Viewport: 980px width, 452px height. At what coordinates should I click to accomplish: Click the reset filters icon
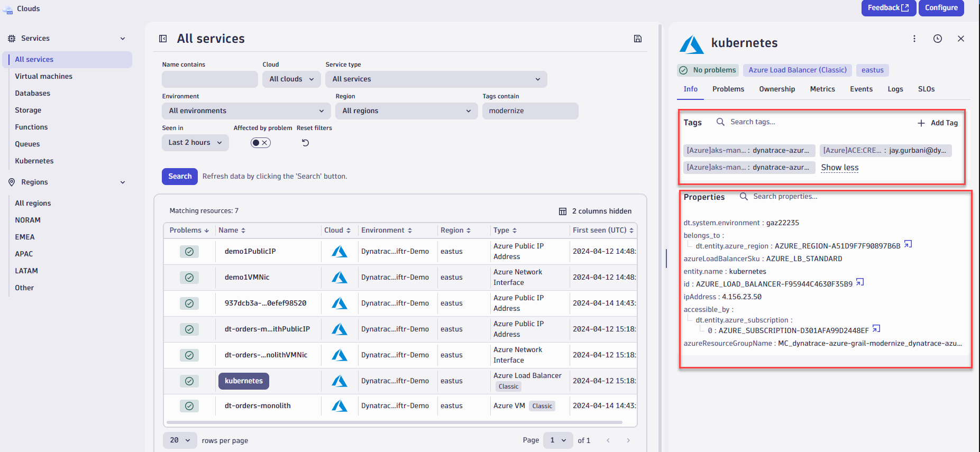tap(305, 143)
